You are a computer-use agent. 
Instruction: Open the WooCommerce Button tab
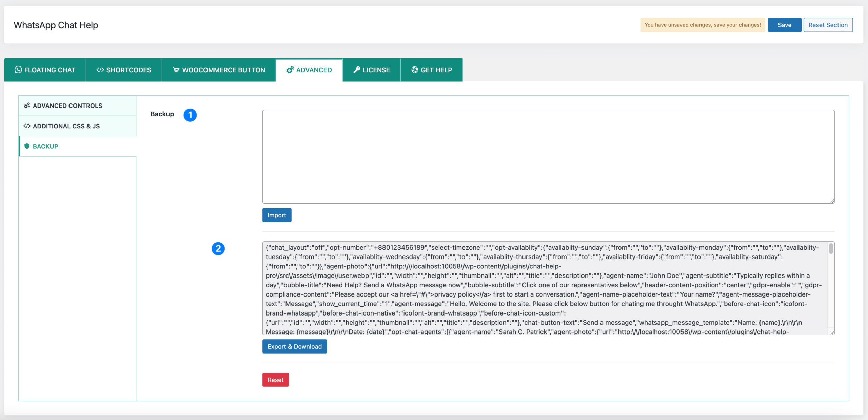pyautogui.click(x=219, y=70)
